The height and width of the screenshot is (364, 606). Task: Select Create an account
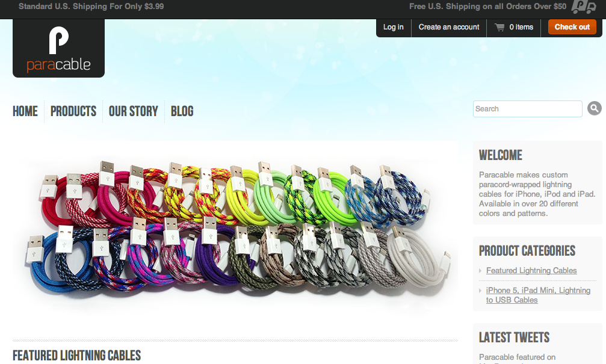449,27
